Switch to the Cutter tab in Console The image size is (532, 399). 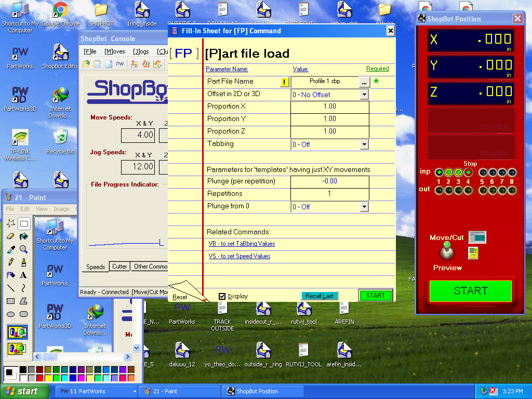pyautogui.click(x=119, y=267)
